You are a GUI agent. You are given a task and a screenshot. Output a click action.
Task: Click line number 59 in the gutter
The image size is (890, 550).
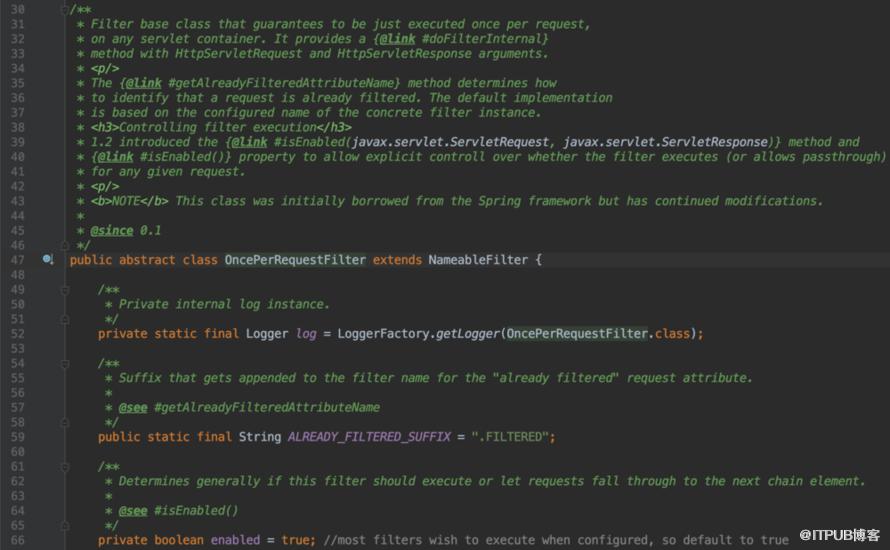click(x=18, y=437)
